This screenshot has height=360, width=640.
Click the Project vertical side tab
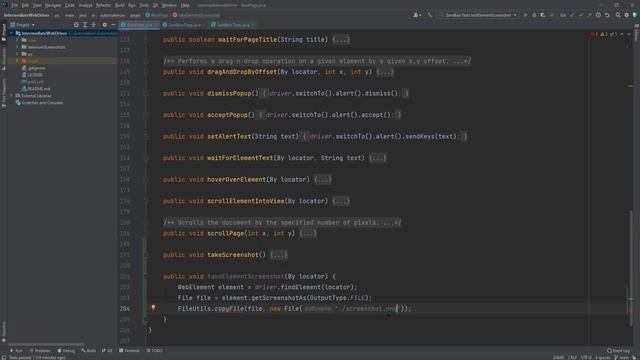tap(4, 32)
